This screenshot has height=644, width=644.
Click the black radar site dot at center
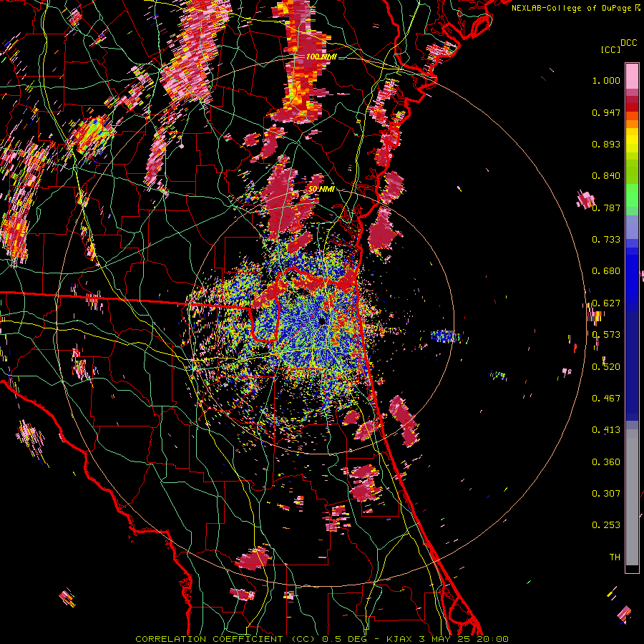323,321
